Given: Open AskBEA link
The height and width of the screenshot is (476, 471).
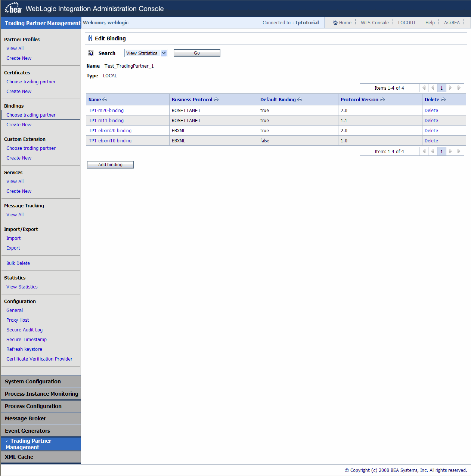Looking at the screenshot, I should click(452, 23).
